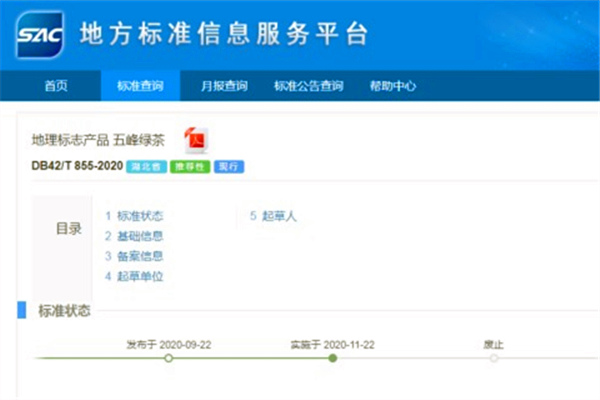This screenshot has width=600, height=400.
Task: Click the SAC logo icon
Action: pos(41,35)
